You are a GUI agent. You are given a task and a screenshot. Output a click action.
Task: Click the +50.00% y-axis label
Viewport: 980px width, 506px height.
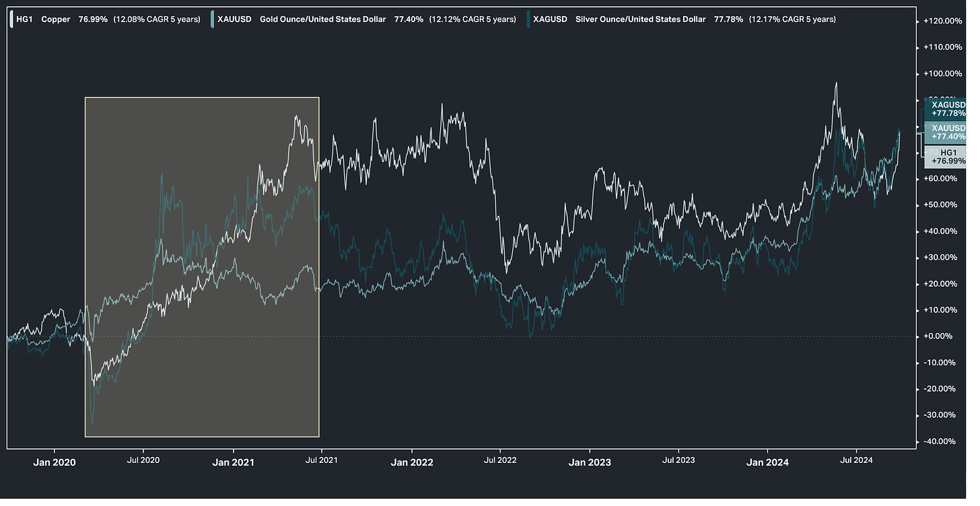pos(940,205)
